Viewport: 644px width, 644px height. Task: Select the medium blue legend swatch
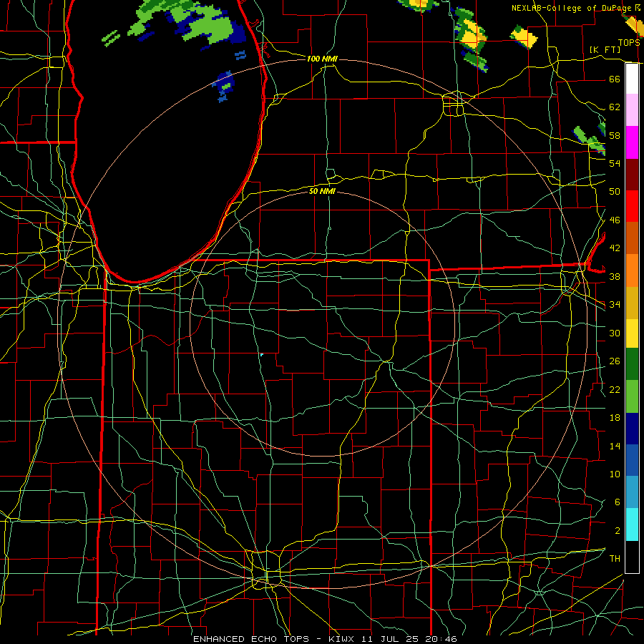(632, 460)
